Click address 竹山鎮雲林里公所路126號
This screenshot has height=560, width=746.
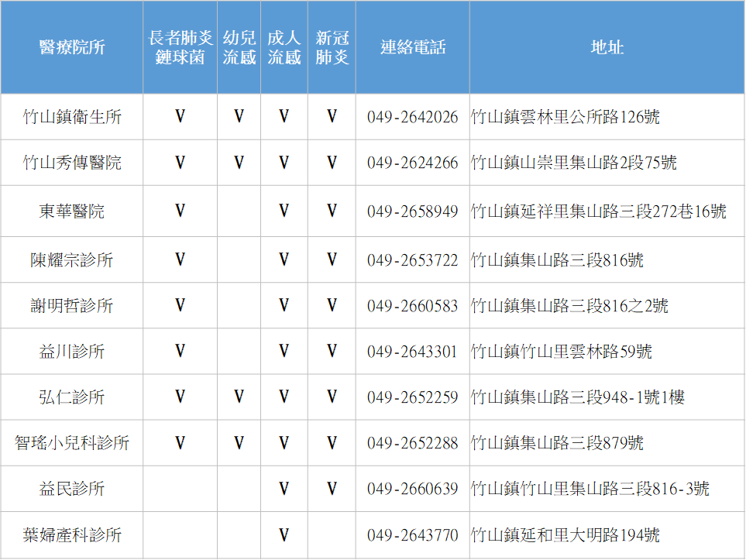[x=566, y=116]
